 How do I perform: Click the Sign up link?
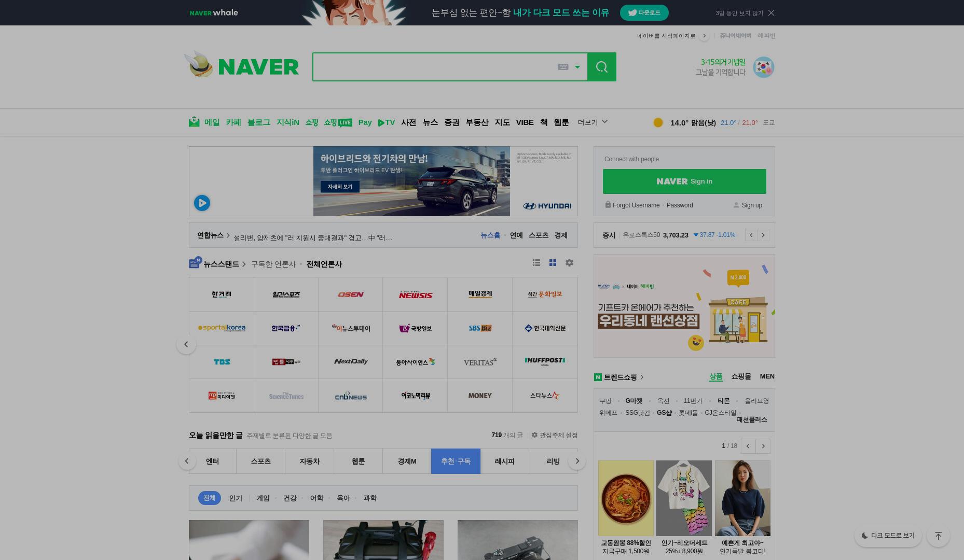pos(752,205)
